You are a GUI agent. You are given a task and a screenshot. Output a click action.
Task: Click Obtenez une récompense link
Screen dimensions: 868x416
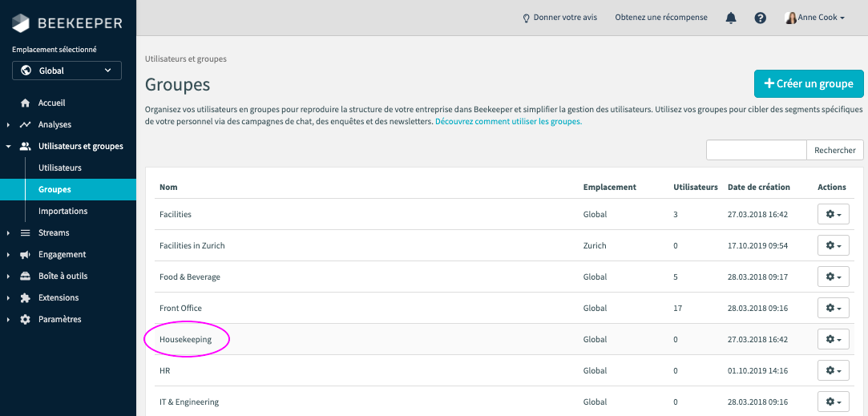click(661, 18)
